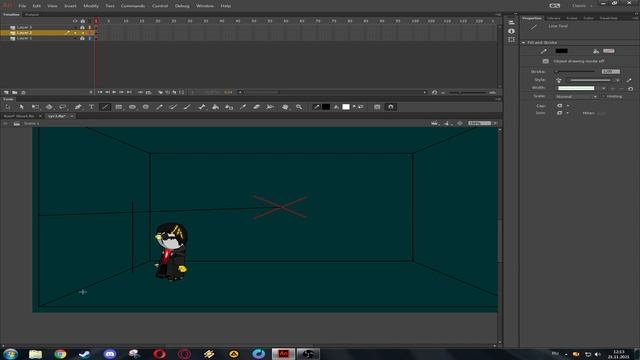
Task: Select the Text tool
Action: coord(91,107)
